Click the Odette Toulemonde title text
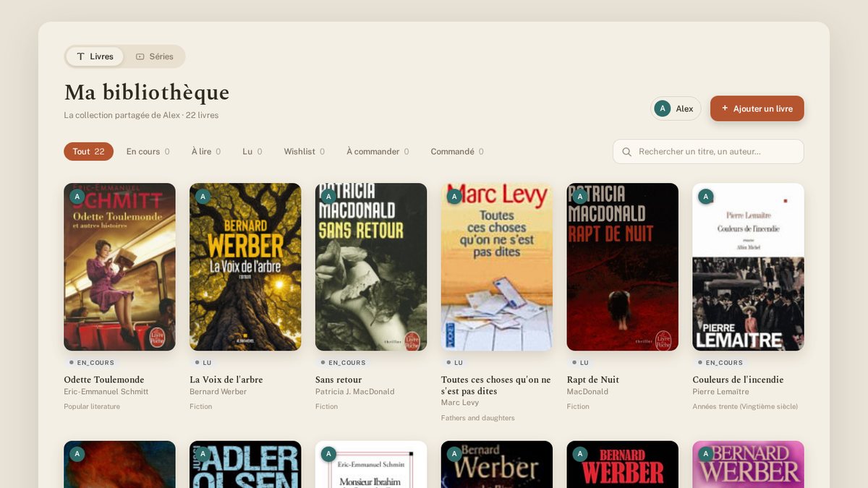 tap(104, 380)
